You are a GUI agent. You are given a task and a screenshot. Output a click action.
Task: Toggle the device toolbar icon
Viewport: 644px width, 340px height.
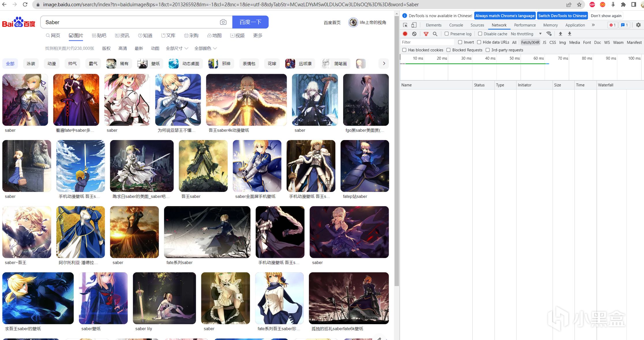point(414,25)
